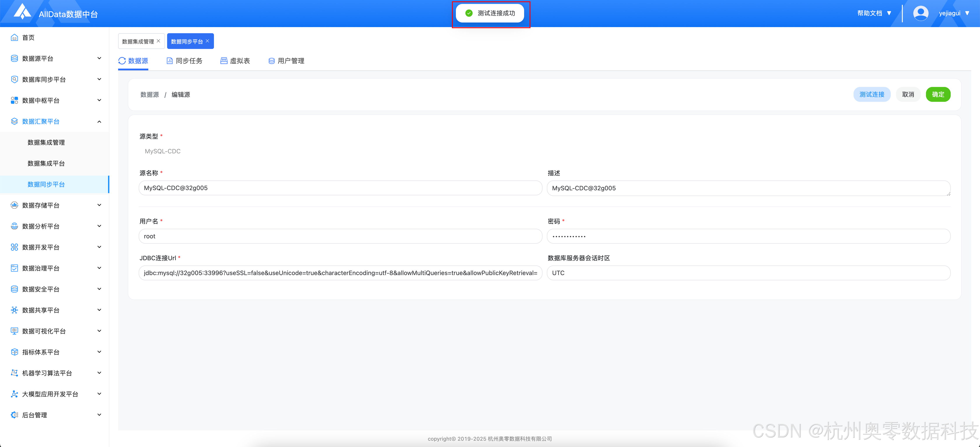This screenshot has height=447, width=980.
Task: Click the 数据存储平台 sidebar icon
Action: click(14, 205)
